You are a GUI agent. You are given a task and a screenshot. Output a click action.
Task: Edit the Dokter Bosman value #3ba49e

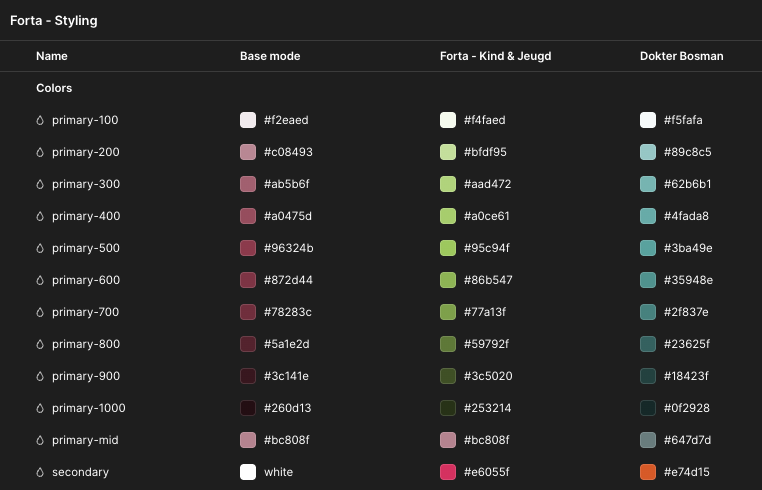688,248
